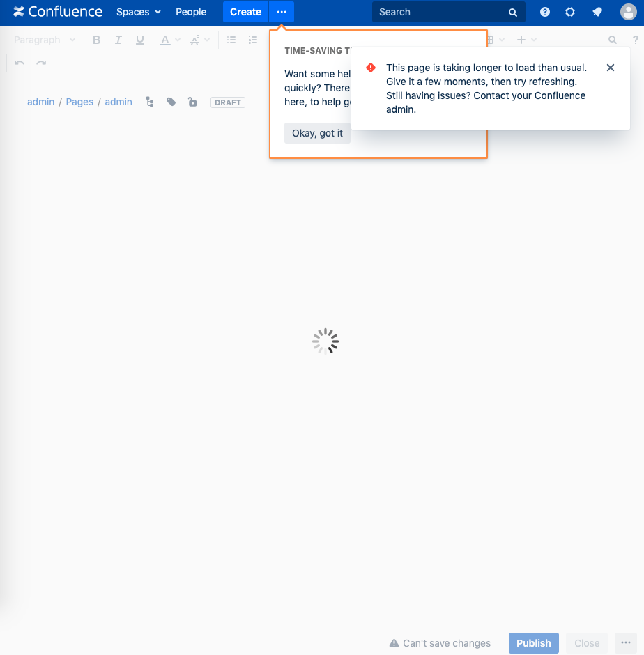Click the Confluence logo
This screenshot has width=644, height=655.
click(58, 12)
